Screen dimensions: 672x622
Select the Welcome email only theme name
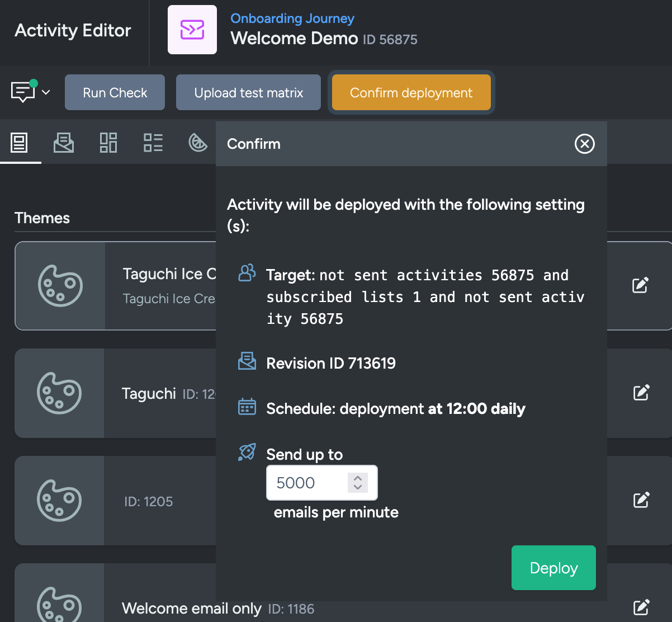(x=192, y=609)
